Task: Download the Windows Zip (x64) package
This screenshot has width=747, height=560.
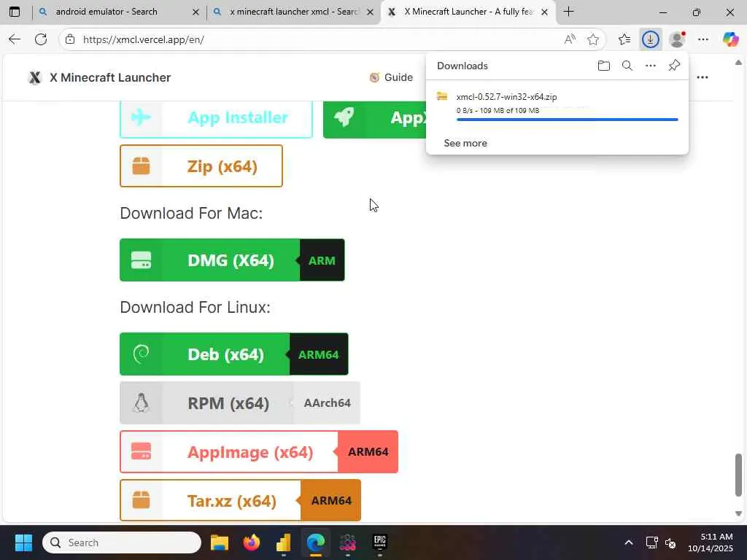Action: click(x=201, y=166)
